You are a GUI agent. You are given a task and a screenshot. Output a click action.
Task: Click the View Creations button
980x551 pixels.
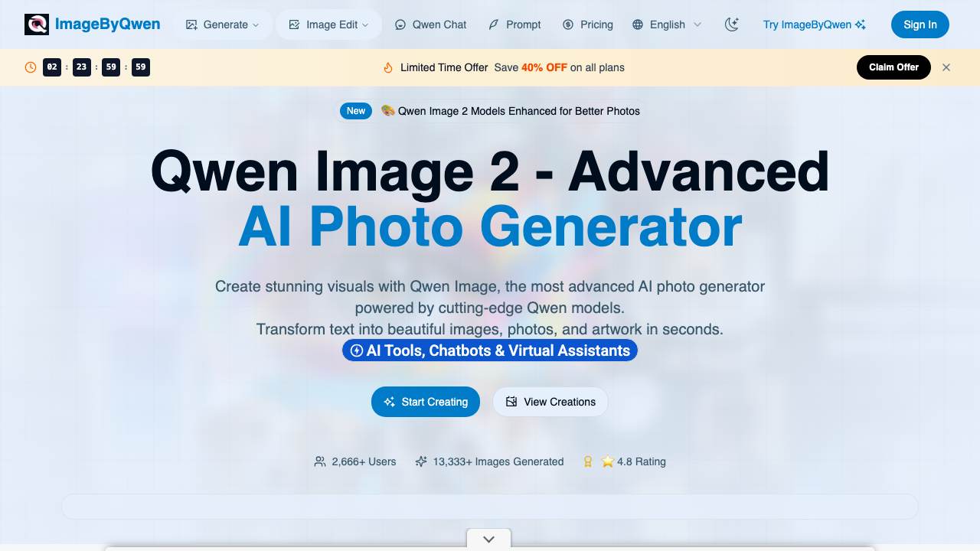pyautogui.click(x=550, y=402)
